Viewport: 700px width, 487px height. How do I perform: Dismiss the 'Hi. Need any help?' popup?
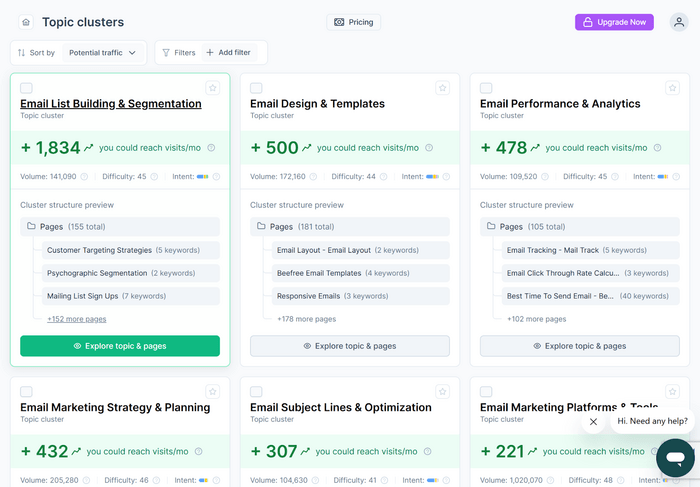coord(593,421)
